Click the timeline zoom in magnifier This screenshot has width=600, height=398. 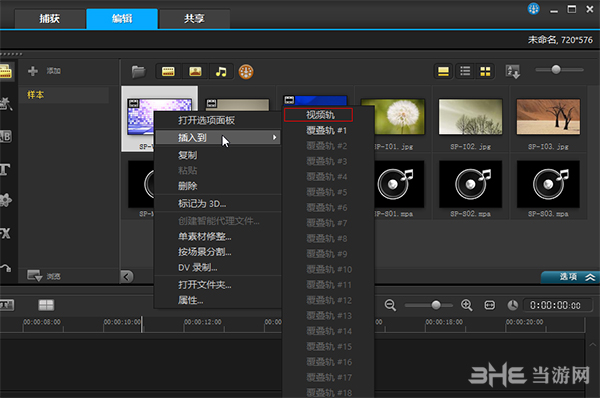click(467, 305)
